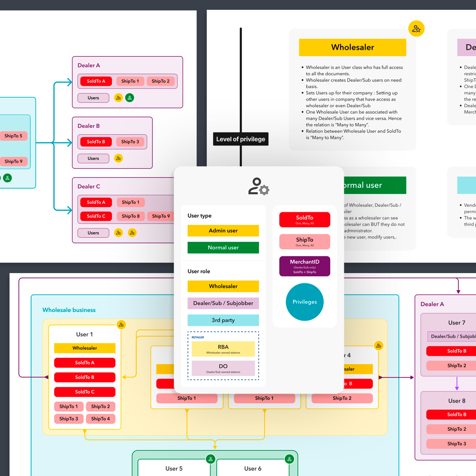Click the yellow admin badge on Wholesaler card
This screenshot has width=476, height=476.
(416, 29)
